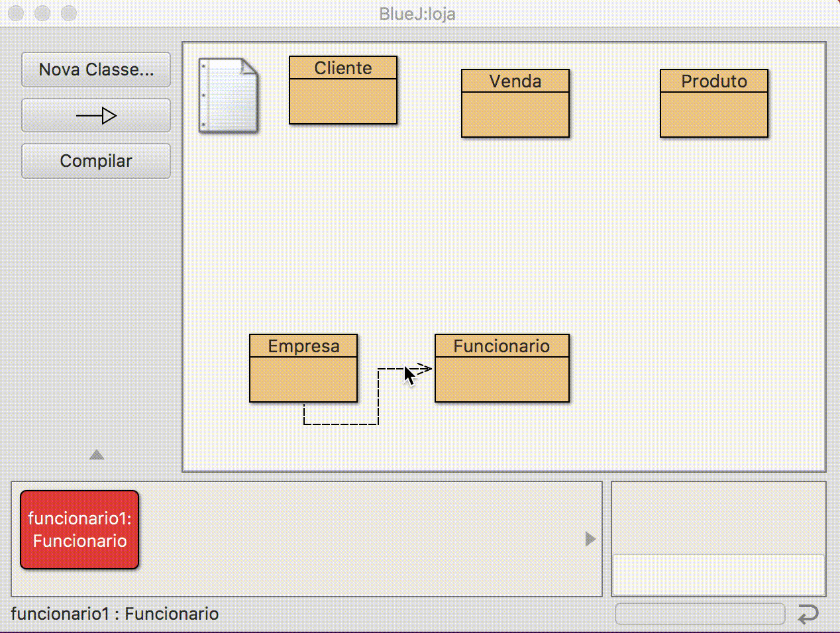Click the funcionario1 : Funcionario status text
Viewport: 840px width, 633px height.
coord(115,614)
